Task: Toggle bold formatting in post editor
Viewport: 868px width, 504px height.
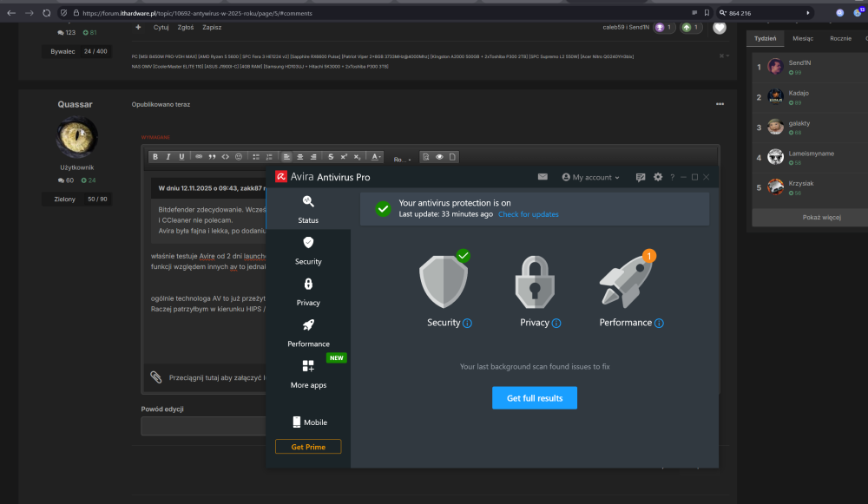Action: (x=155, y=157)
